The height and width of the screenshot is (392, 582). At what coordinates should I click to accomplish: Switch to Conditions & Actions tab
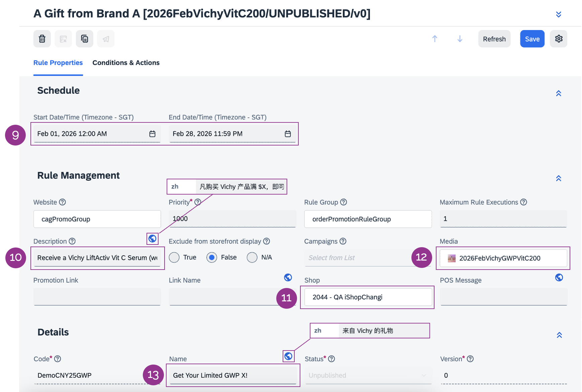[x=126, y=63]
